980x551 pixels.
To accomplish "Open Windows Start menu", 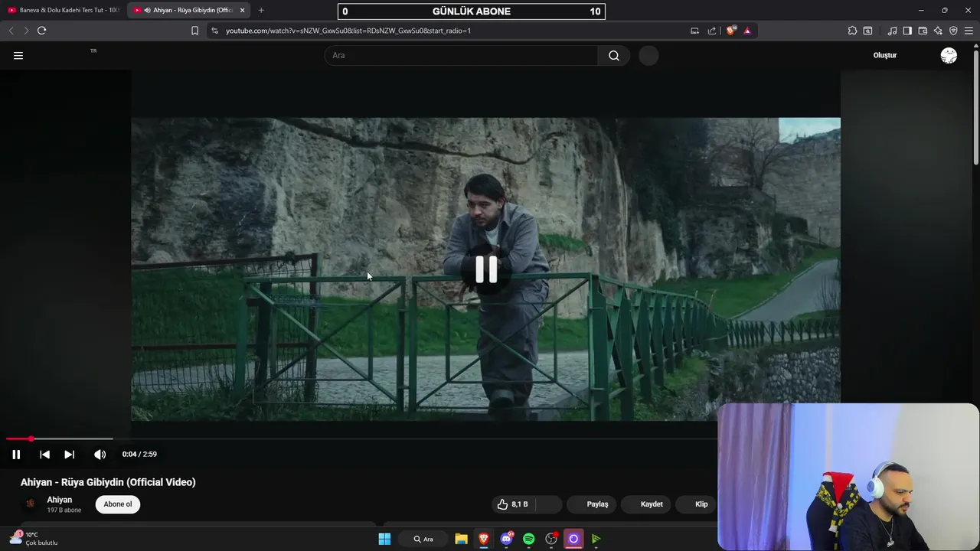I will (384, 539).
